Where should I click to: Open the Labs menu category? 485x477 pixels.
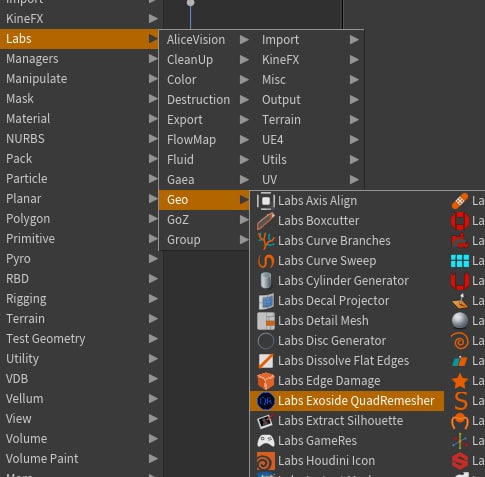point(79,39)
